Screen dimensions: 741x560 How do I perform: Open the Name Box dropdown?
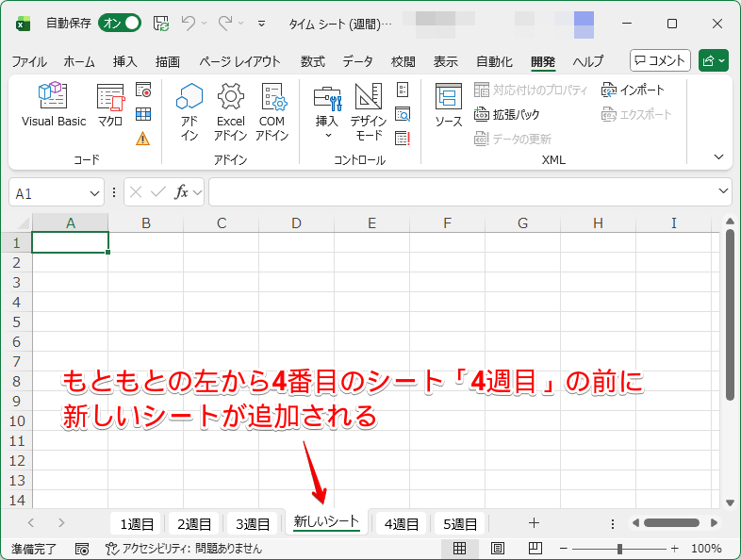pyautogui.click(x=94, y=193)
